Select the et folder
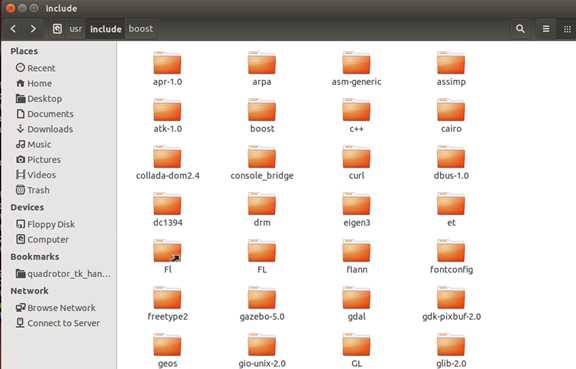 451,210
